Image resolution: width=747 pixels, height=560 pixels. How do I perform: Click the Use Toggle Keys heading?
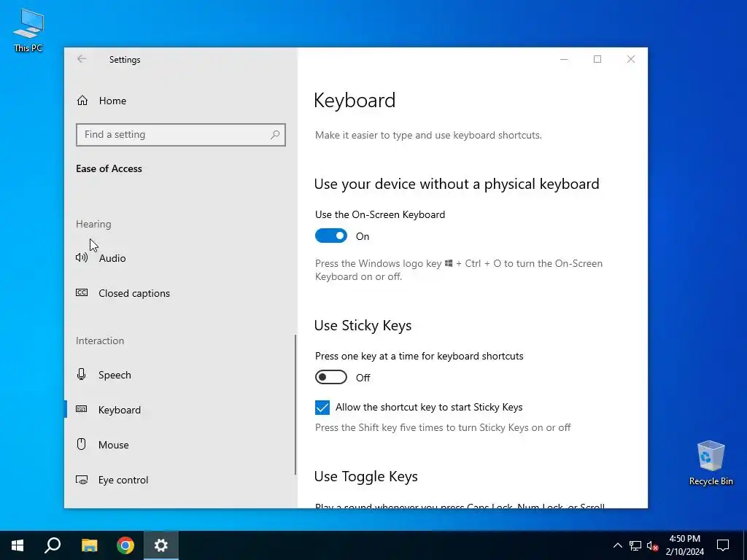point(366,476)
